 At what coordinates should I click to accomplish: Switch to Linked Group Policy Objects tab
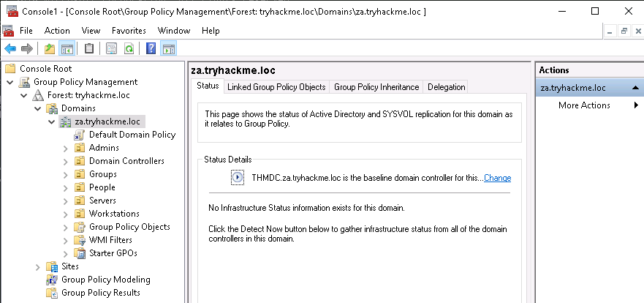point(276,87)
